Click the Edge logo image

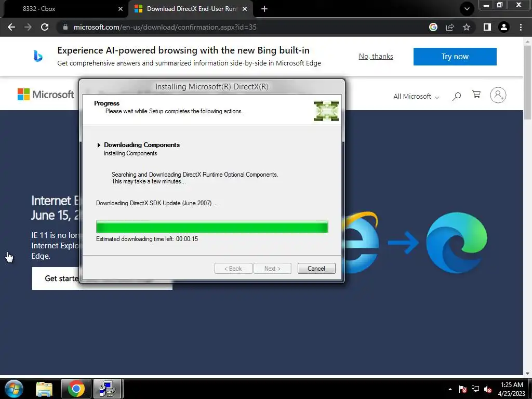pyautogui.click(x=456, y=243)
